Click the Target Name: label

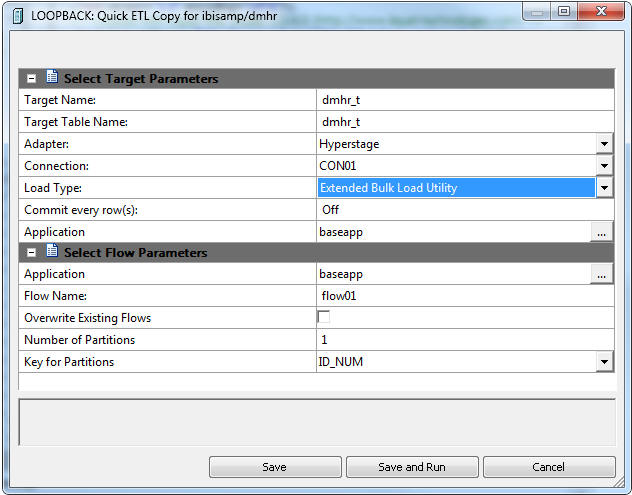60,100
